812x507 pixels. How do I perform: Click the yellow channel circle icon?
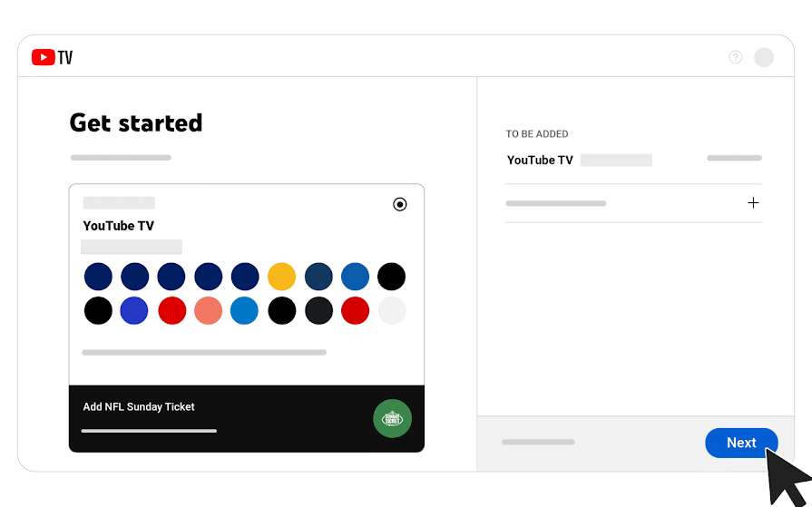282,277
